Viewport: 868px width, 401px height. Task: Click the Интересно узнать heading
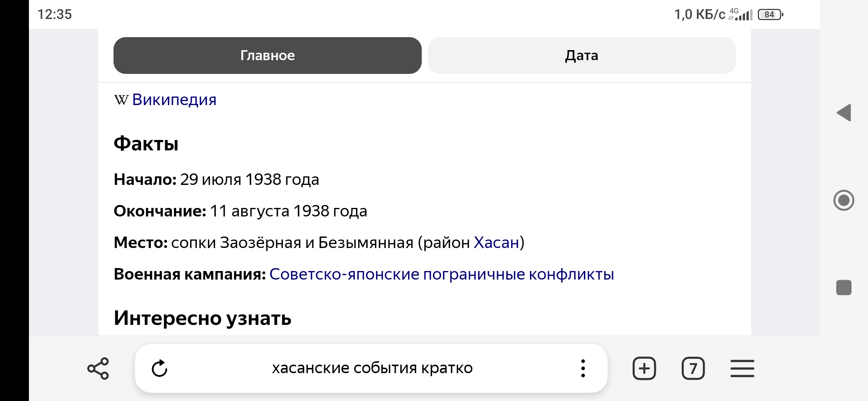point(203,318)
